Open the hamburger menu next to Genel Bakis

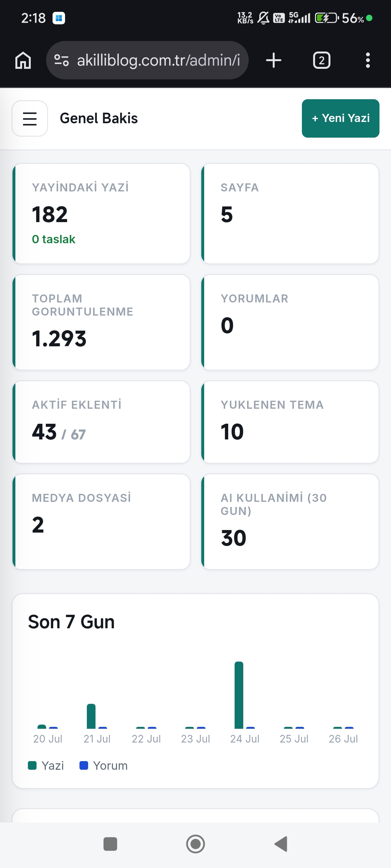pyautogui.click(x=30, y=118)
